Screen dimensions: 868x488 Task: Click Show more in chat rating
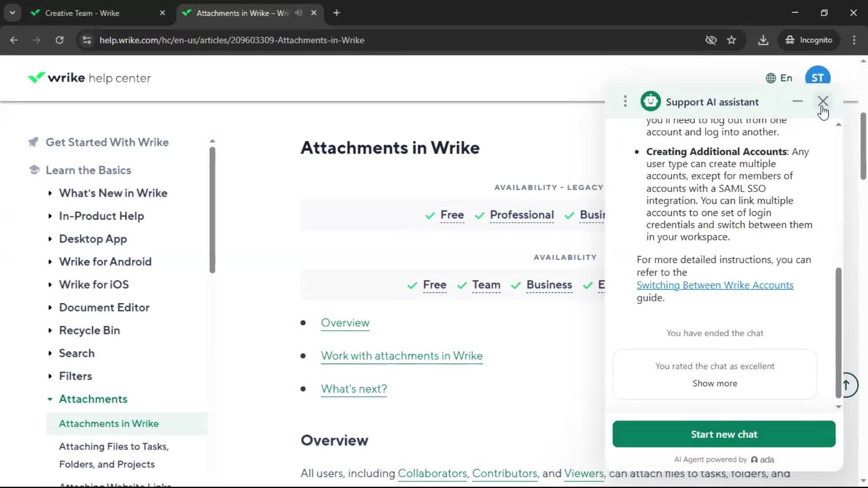715,383
